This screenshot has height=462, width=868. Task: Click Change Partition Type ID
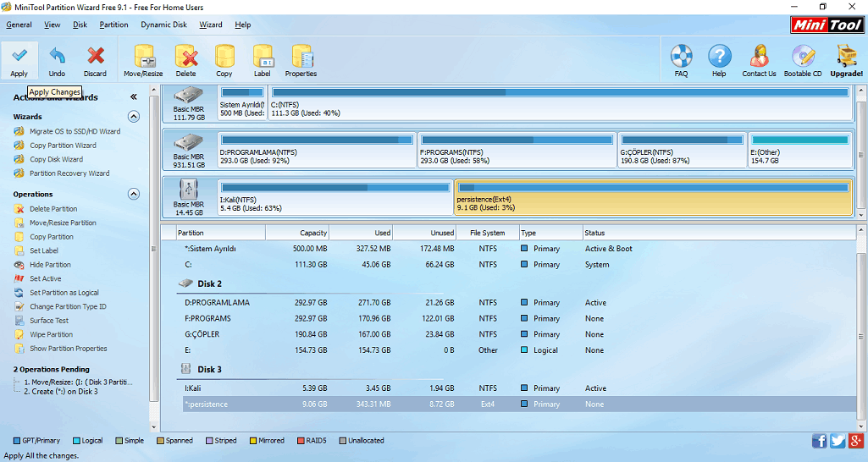coord(68,306)
